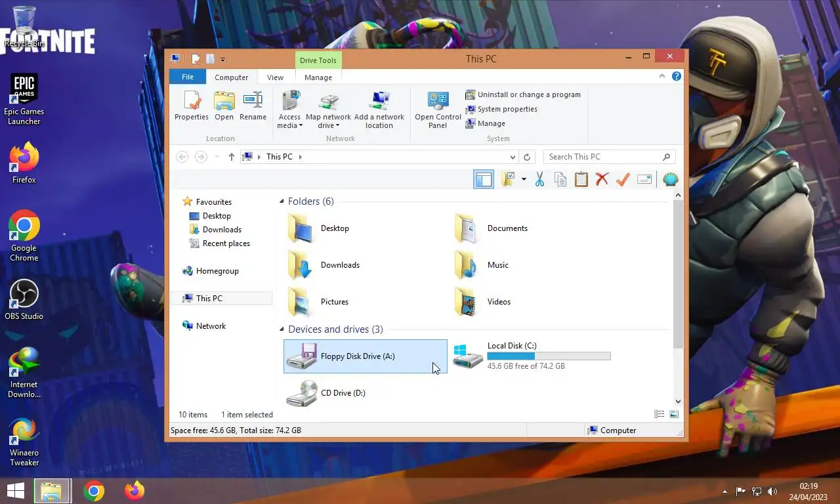Screen dimensions: 840x504
Task: Click the Search This PC field
Action: click(608, 157)
